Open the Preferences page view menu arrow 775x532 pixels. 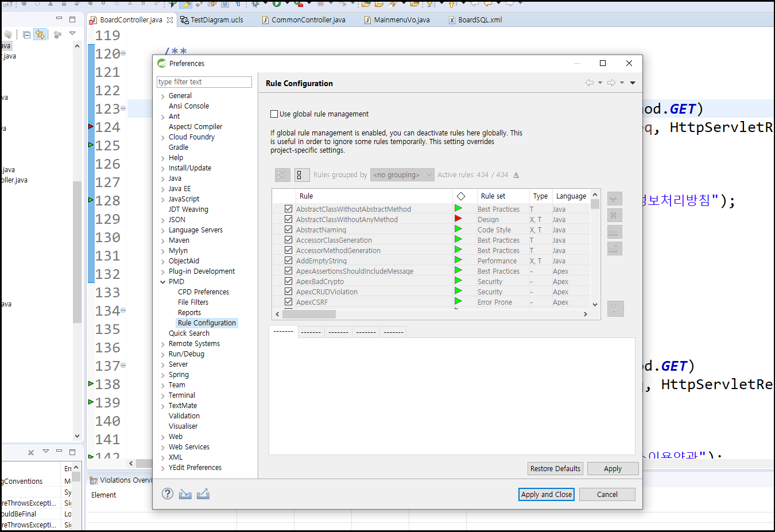tap(633, 83)
